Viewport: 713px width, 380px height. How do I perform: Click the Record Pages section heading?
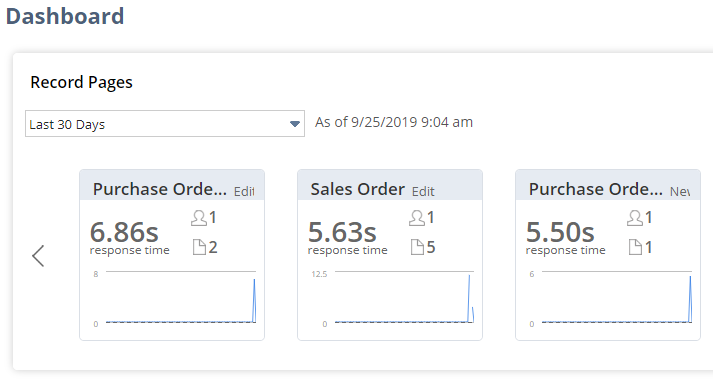click(x=81, y=82)
